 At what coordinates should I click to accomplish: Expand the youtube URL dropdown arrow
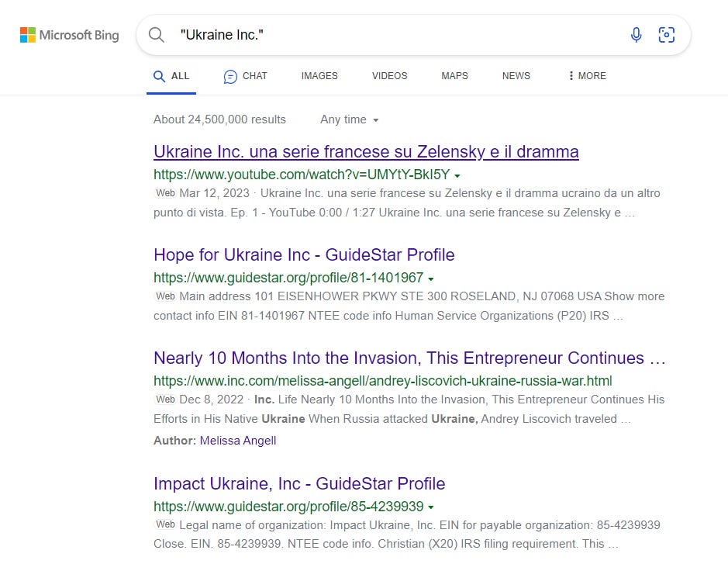(x=457, y=175)
